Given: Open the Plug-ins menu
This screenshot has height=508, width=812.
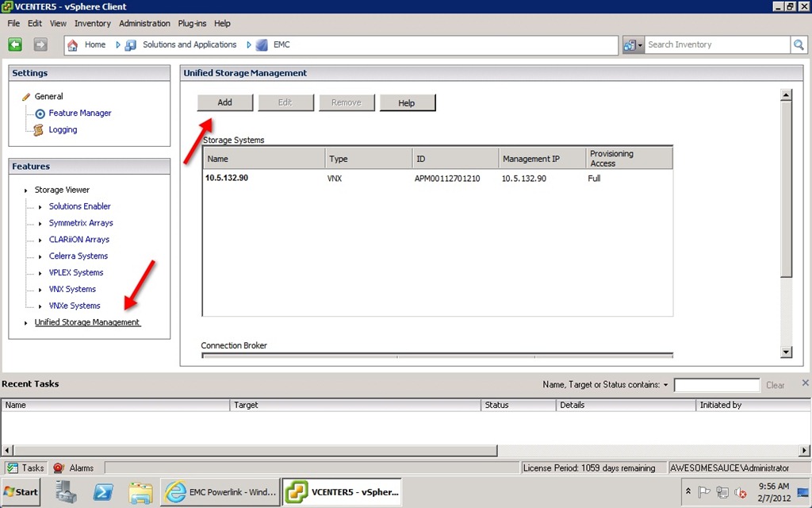Looking at the screenshot, I should coord(192,24).
